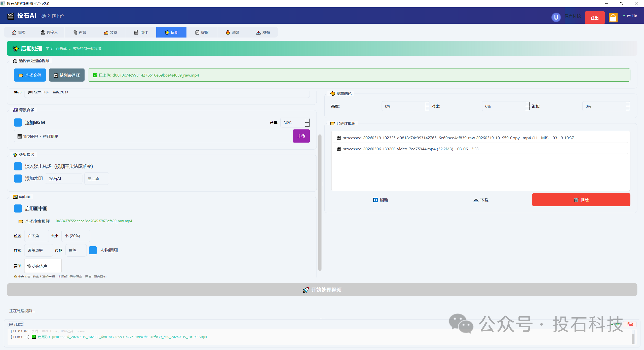Screen dimensions: 644x350
Task: Toggle the 淡入淡出转场 checkbox
Action: 18,166
